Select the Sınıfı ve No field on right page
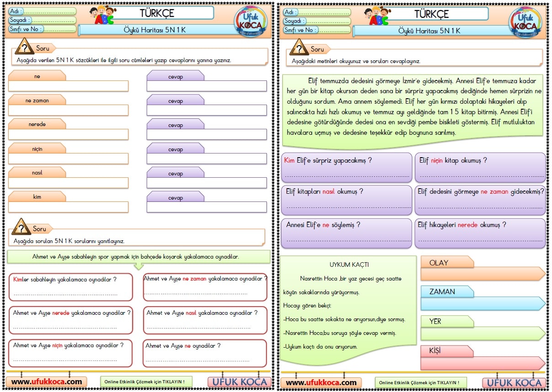The image size is (552, 392). tap(317, 30)
